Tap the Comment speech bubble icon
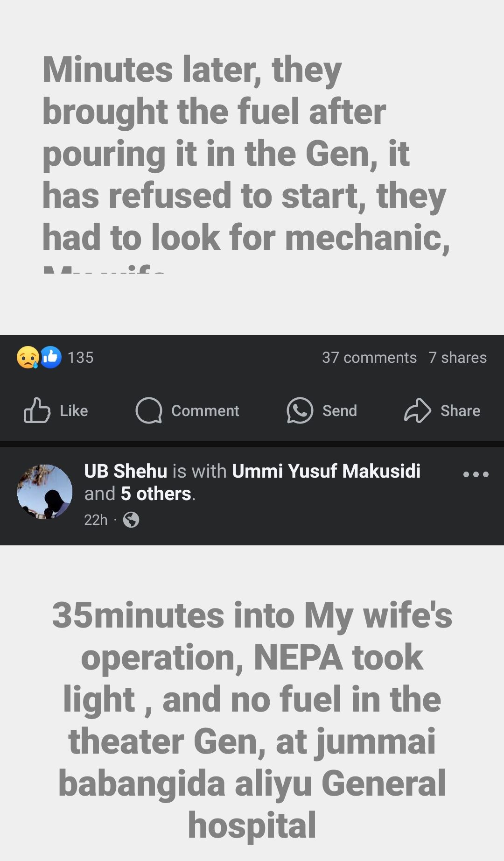Screen dimensions: 504x861 click(x=149, y=410)
